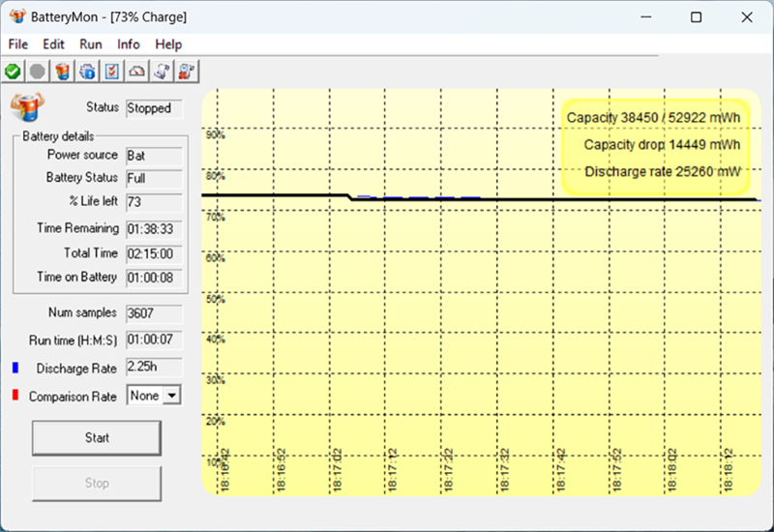
Task: Click the 18:17:32 time label on graph
Action: click(x=504, y=470)
